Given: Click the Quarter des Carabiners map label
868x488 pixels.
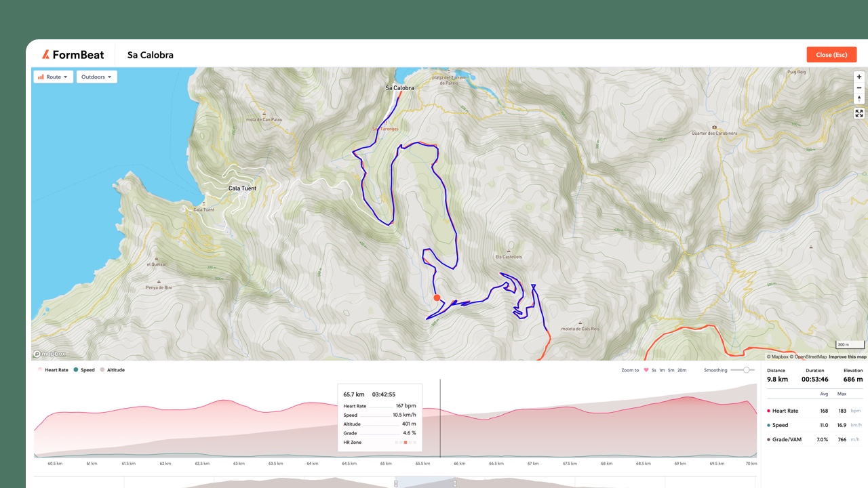Looking at the screenshot, I should (714, 134).
